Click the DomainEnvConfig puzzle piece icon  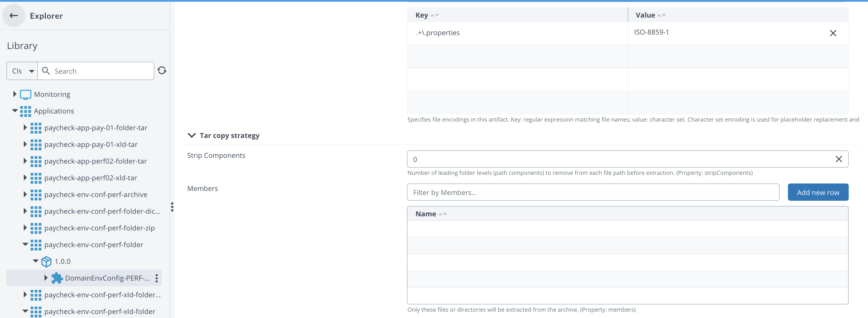[x=57, y=278]
